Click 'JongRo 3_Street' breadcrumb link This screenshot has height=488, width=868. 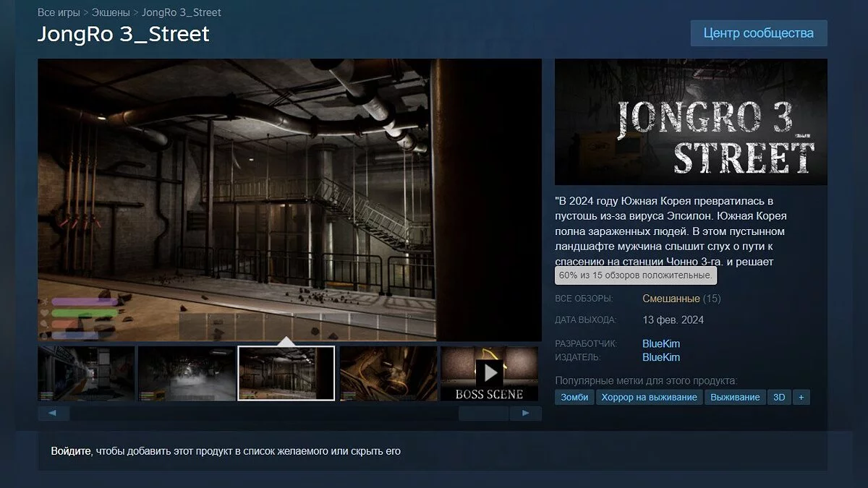click(182, 12)
